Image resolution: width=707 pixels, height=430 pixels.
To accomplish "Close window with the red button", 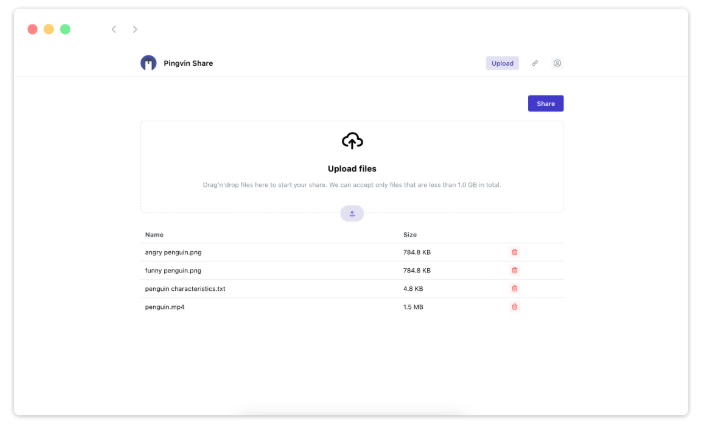I will point(33,30).
